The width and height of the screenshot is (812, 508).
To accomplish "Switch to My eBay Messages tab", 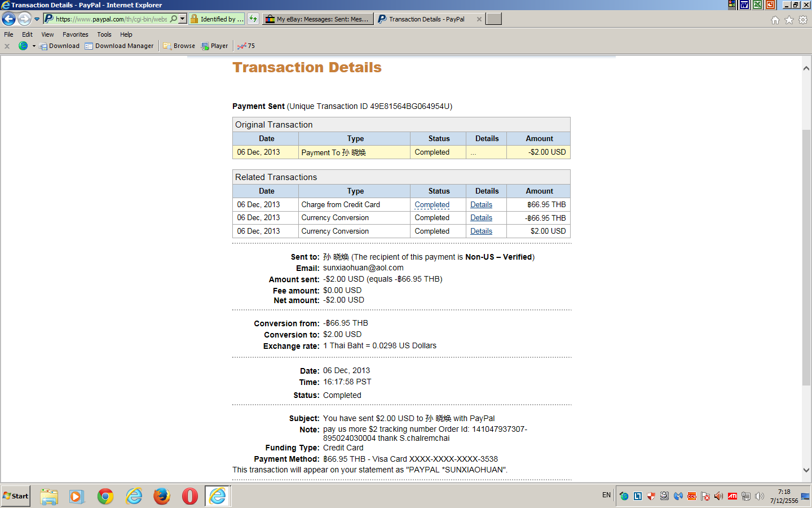I will [318, 19].
